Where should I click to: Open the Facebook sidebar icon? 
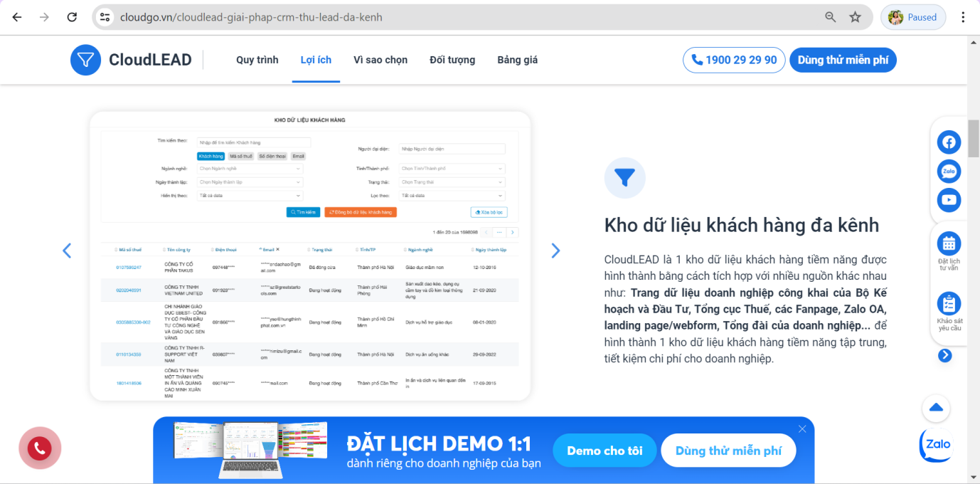point(949,142)
